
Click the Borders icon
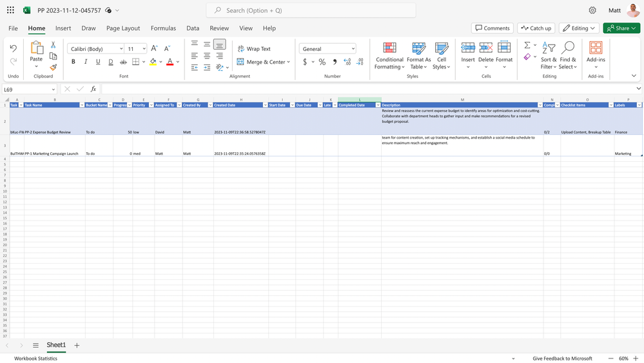click(x=135, y=62)
